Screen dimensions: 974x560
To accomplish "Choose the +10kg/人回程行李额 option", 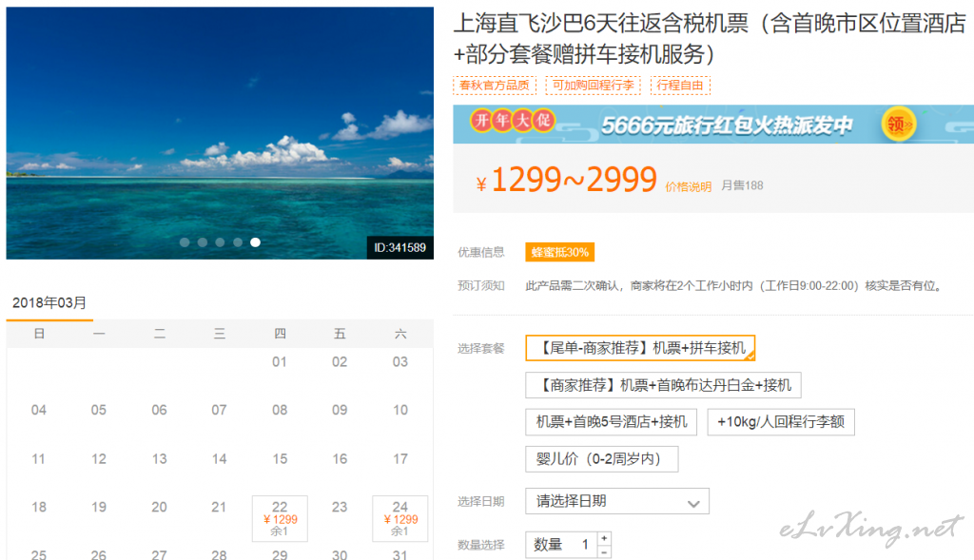I will point(781,422).
